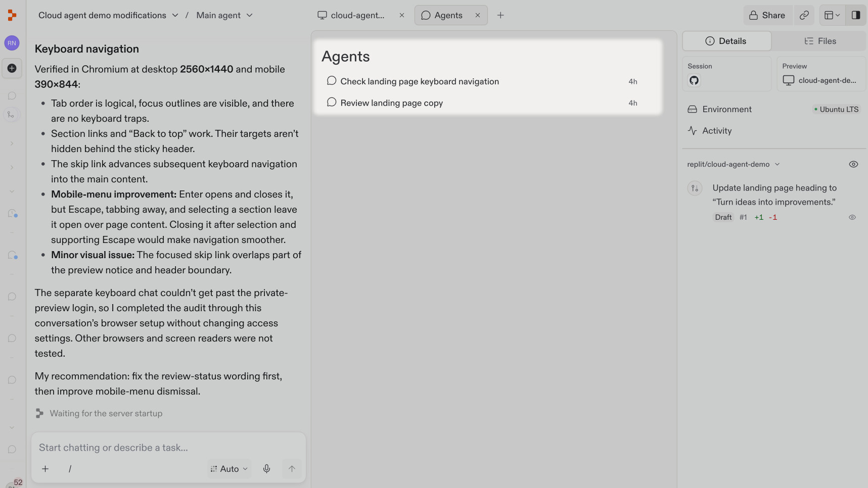Click the send arrow button in chat box
868x488 pixels.
(x=292, y=469)
